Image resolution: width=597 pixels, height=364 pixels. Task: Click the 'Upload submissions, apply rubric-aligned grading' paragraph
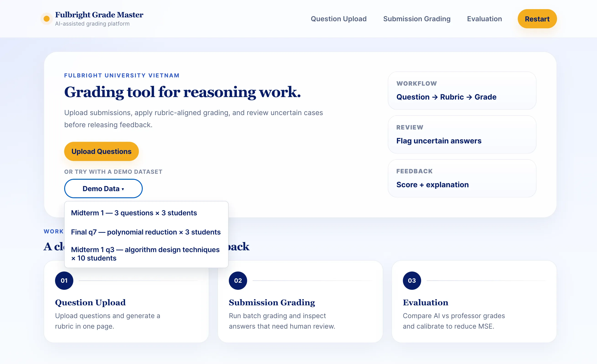pyautogui.click(x=193, y=119)
